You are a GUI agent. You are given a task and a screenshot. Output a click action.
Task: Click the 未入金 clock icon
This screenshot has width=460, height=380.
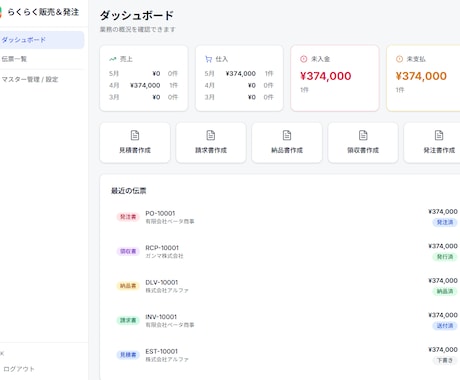(303, 59)
